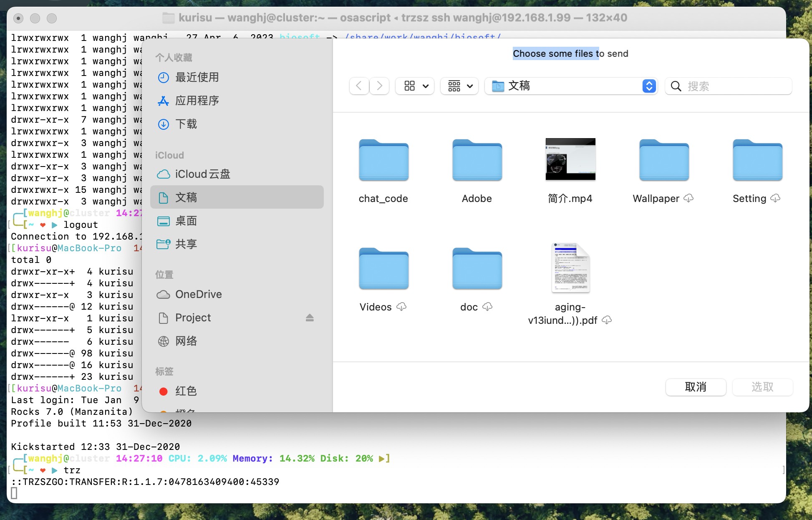Open 最近使用 (Recents) in sidebar
Viewport: 812px width, 520px height.
click(237, 77)
